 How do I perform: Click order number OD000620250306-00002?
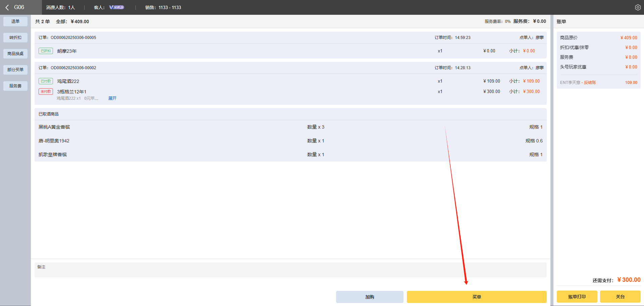73,68
